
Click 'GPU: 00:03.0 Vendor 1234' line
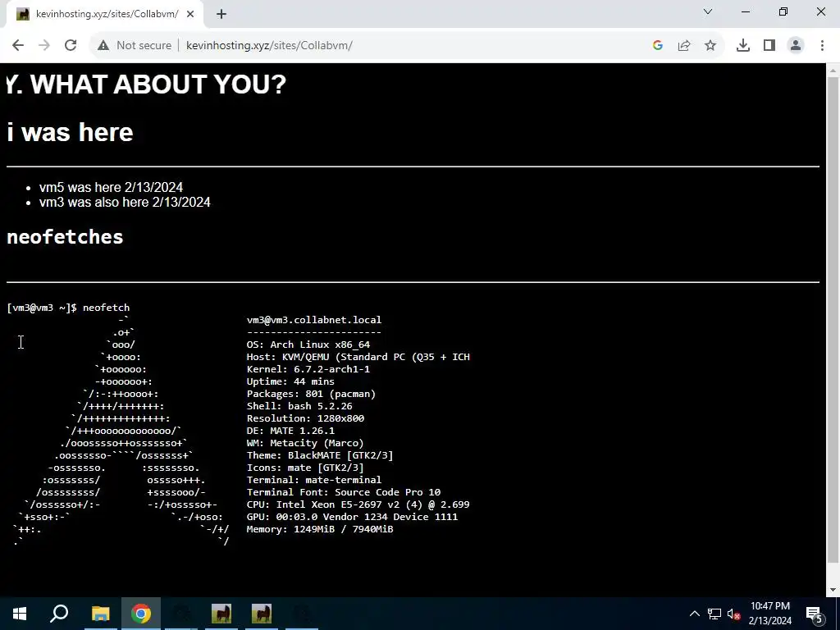352,517
